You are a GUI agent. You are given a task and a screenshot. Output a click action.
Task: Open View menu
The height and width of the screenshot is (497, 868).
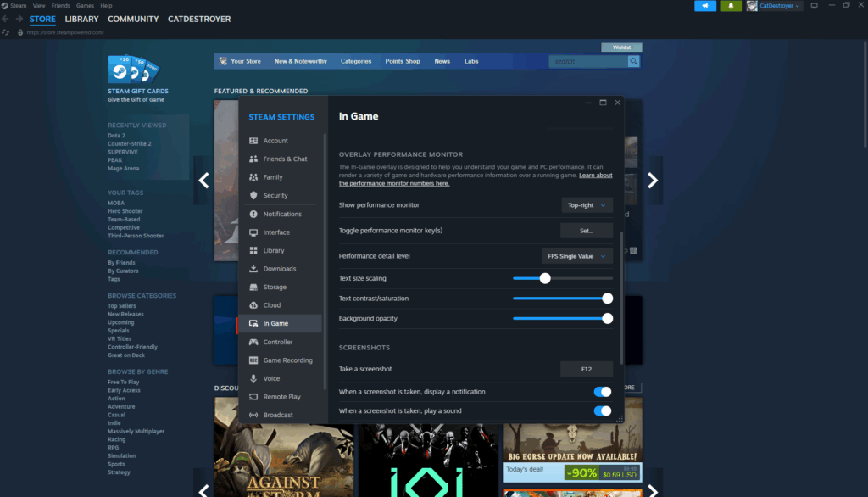click(39, 6)
